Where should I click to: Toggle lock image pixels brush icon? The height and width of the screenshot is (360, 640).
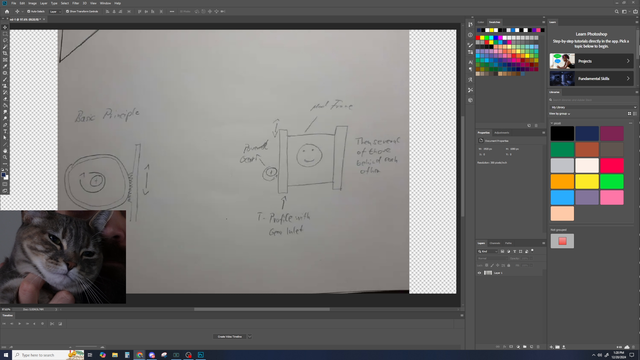point(492,265)
